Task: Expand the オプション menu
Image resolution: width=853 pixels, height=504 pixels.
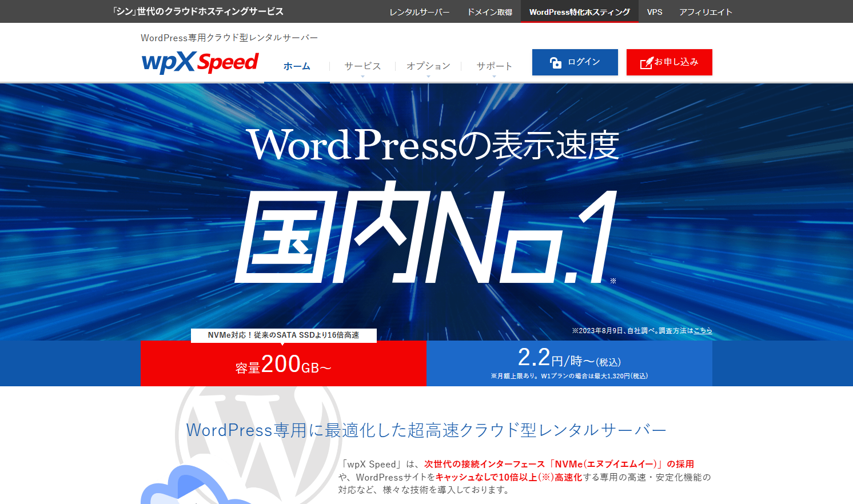Action: [x=428, y=66]
